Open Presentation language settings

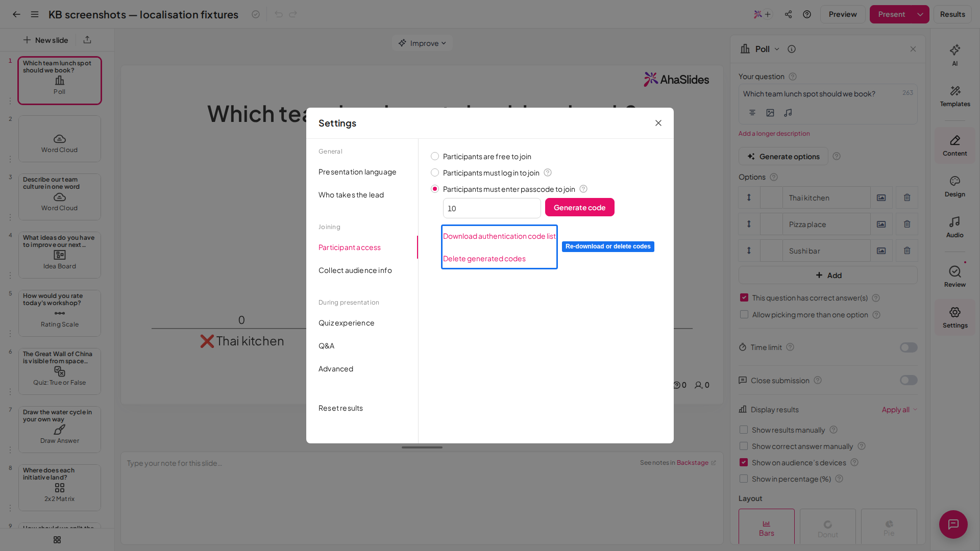357,172
